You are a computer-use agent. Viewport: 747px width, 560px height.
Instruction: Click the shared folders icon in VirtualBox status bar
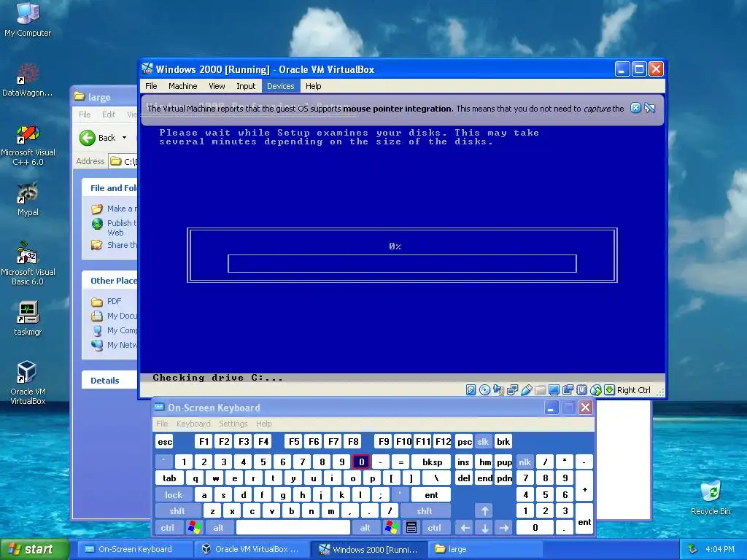point(541,391)
